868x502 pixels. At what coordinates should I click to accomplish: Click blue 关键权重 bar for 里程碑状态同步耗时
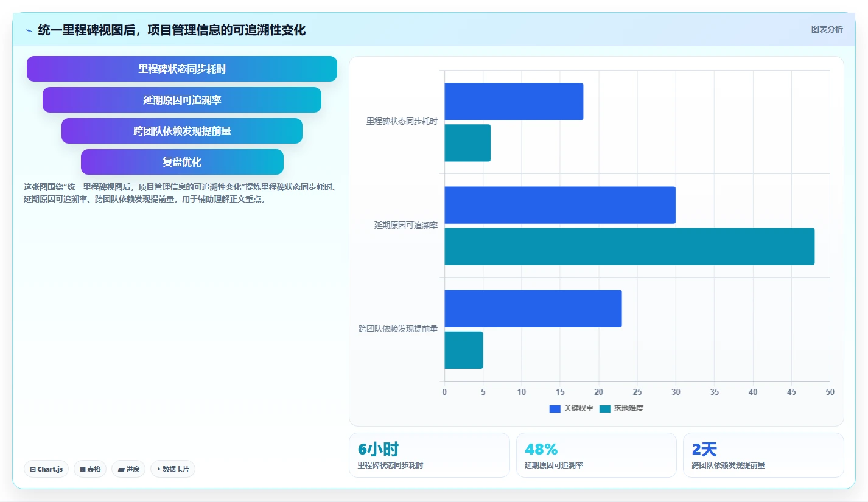[514, 102]
